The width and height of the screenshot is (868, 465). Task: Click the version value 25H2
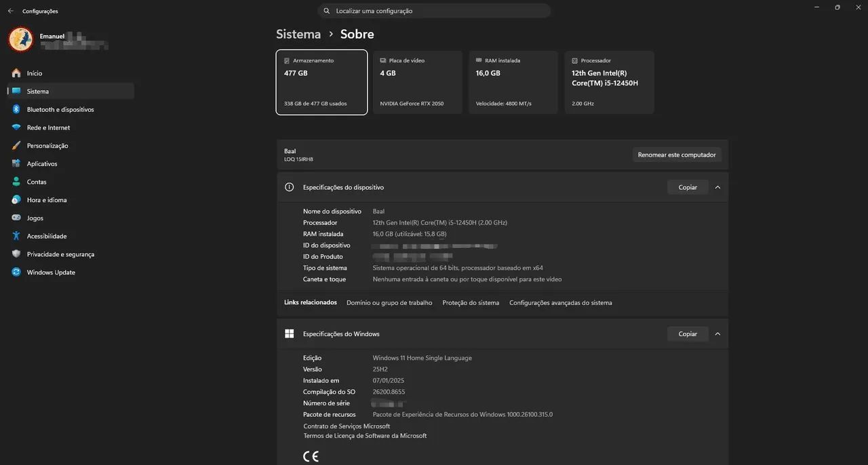pos(380,369)
